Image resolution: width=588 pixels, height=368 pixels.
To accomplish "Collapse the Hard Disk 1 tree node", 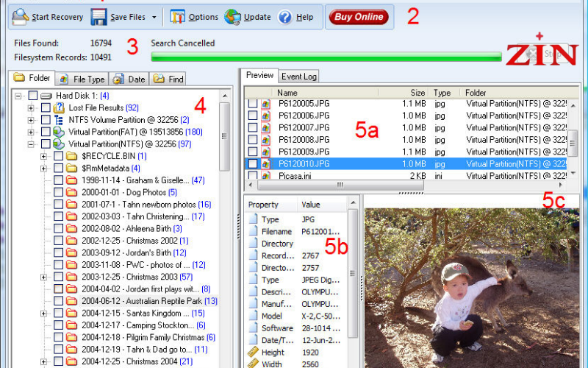I will pyautogui.click(x=18, y=96).
